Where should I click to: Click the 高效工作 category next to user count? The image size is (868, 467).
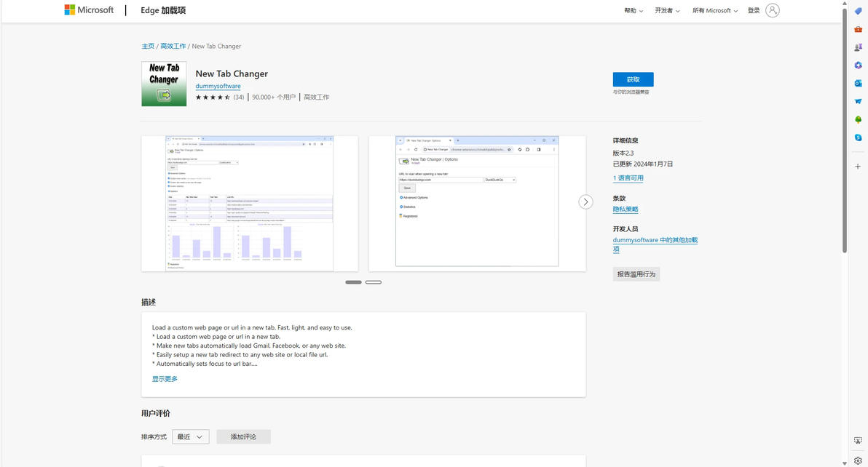click(x=317, y=97)
